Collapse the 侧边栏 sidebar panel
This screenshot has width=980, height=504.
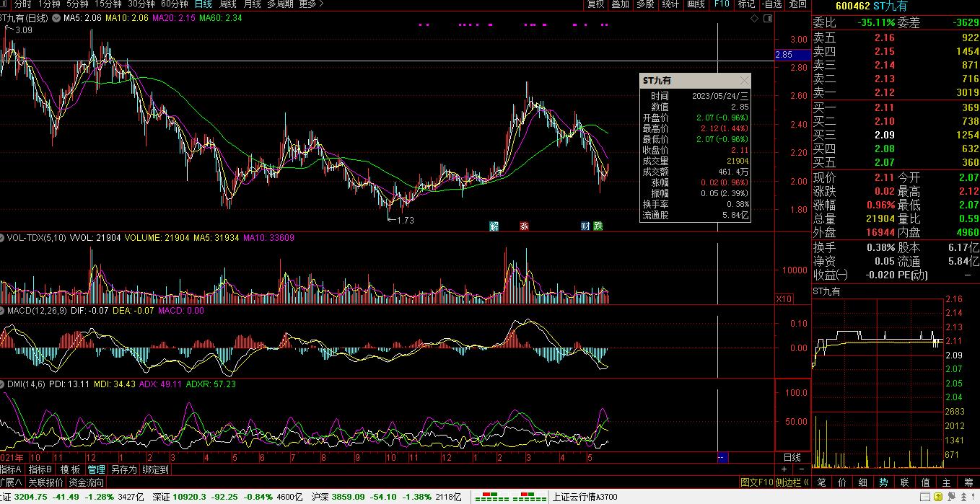click(x=792, y=482)
